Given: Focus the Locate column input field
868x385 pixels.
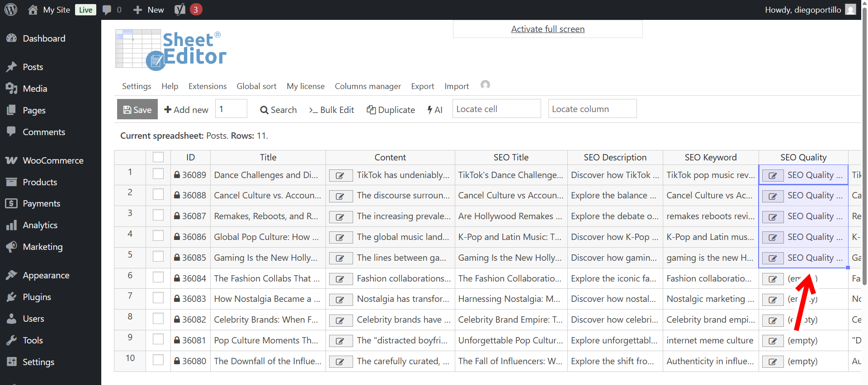Looking at the screenshot, I should tap(592, 109).
